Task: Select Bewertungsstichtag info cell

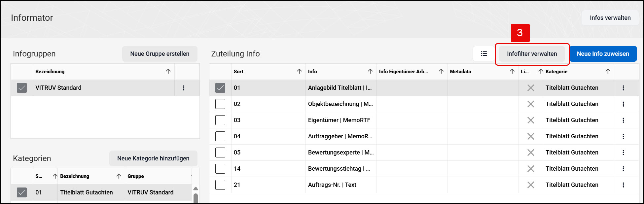Action: click(341, 169)
